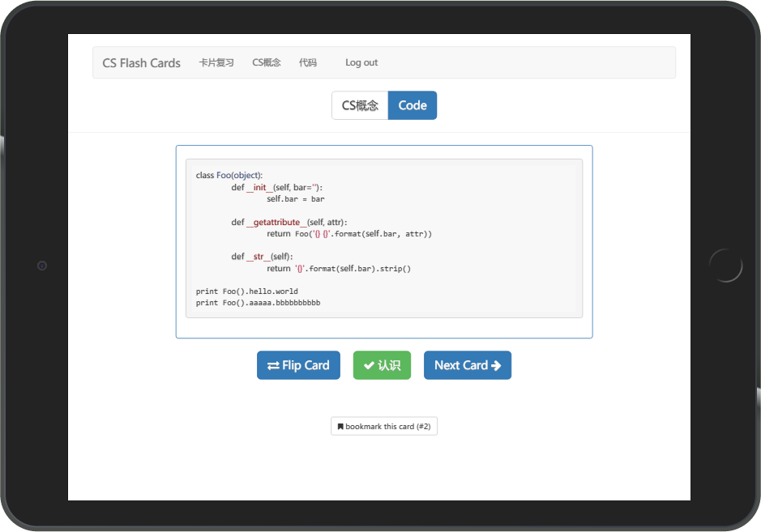Open the 代码 section from the navigation bar
The image size is (761, 532).
[x=308, y=62]
